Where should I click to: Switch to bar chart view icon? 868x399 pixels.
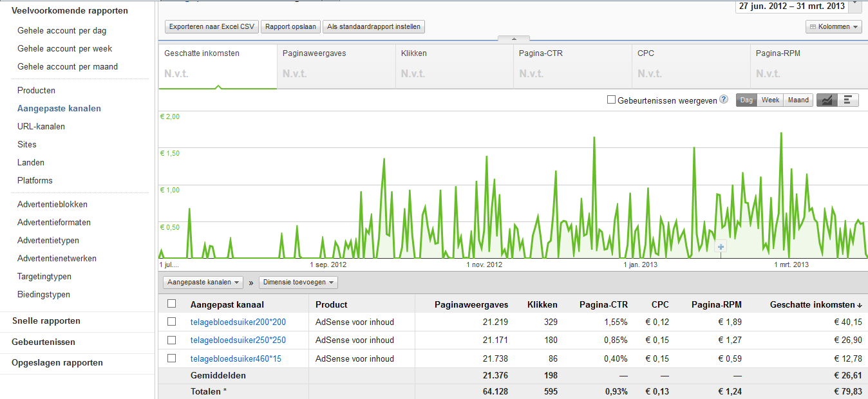tap(848, 100)
